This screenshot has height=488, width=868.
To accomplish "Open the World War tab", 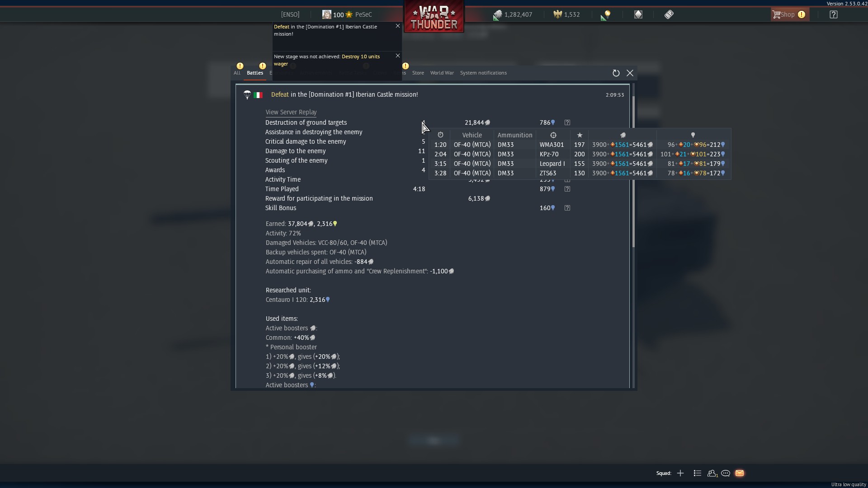I will (x=442, y=73).
